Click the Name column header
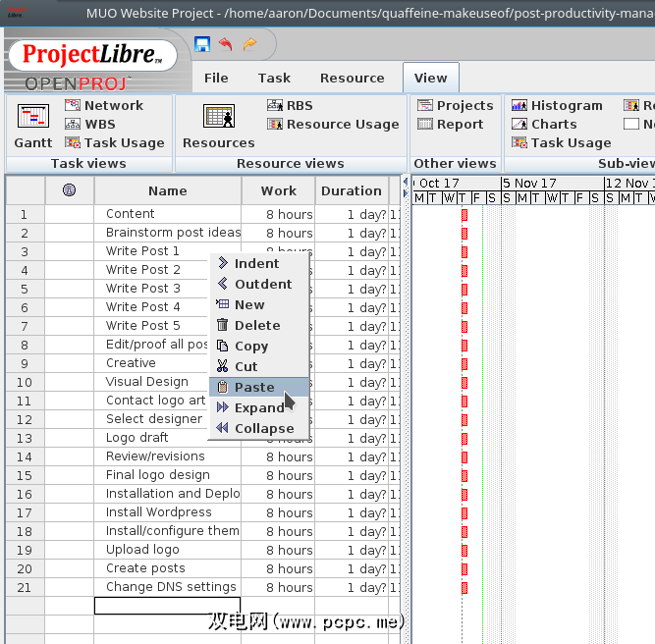The width and height of the screenshot is (655, 644). (168, 190)
